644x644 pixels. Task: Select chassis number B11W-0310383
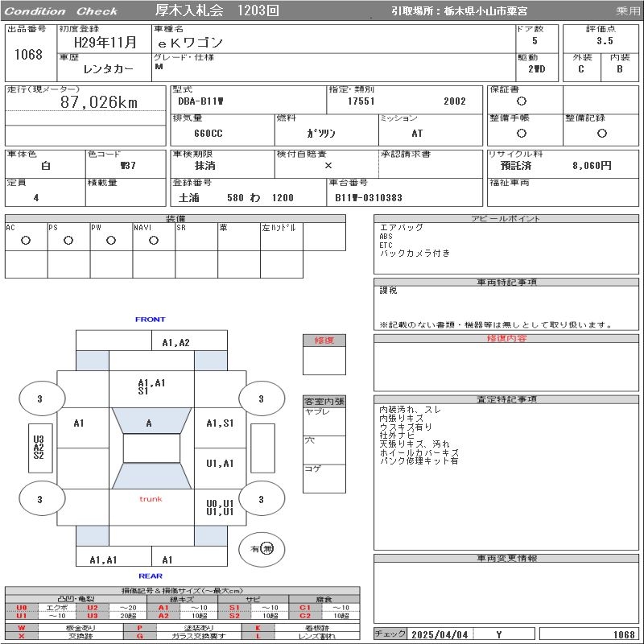pyautogui.click(x=369, y=197)
